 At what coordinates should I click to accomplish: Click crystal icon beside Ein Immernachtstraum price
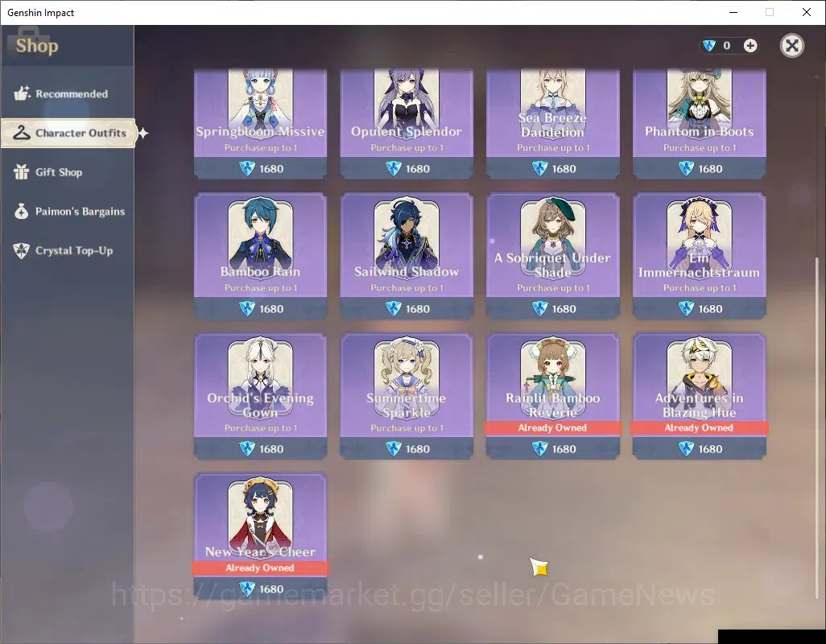pyautogui.click(x=686, y=308)
